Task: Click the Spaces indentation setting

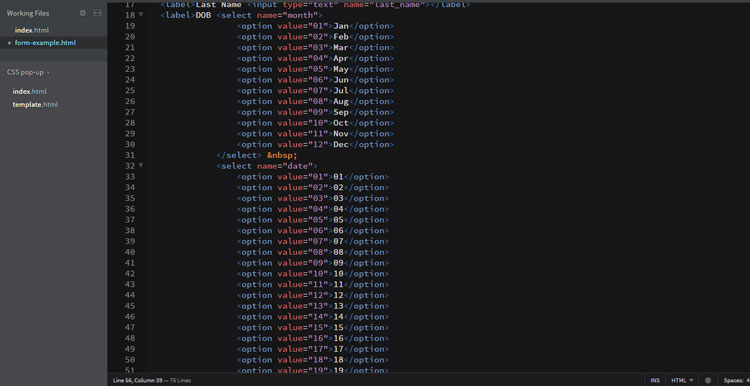Action: coord(736,380)
